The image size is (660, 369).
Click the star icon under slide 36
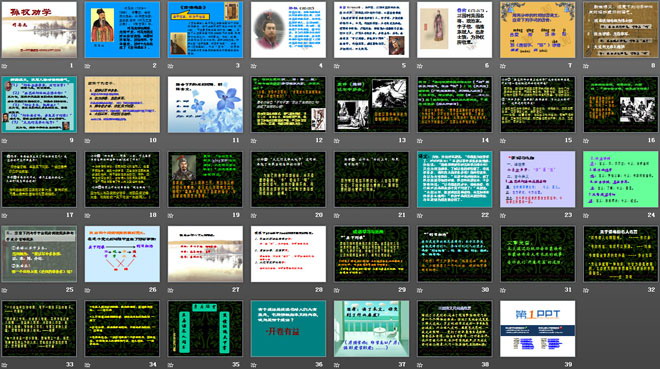253,365
